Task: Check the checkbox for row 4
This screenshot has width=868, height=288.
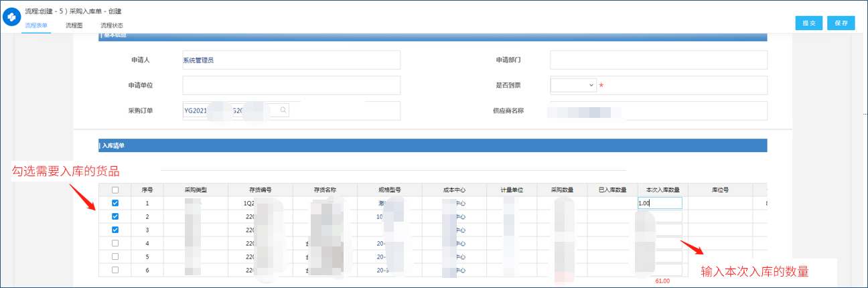Action: pyautogui.click(x=115, y=243)
